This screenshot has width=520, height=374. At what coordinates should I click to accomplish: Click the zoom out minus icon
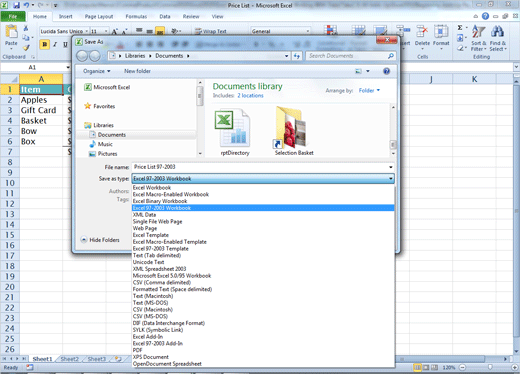(x=462, y=367)
